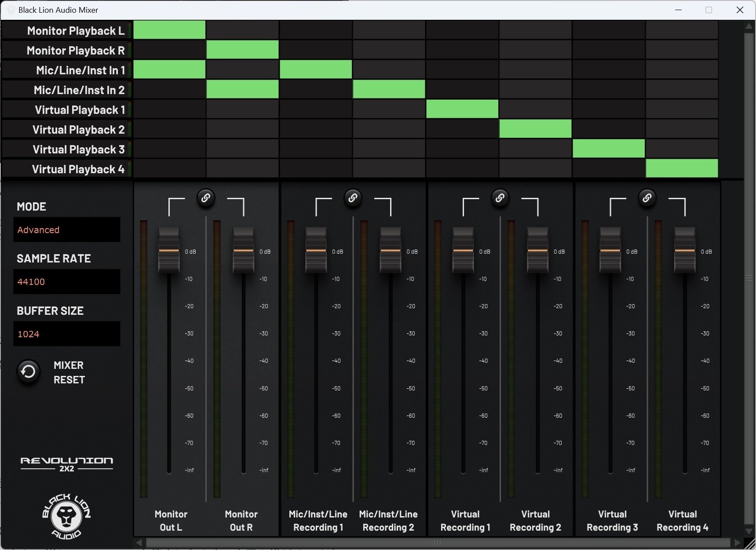Click the link icon for Virtual Recording 3 and 4

[647, 198]
